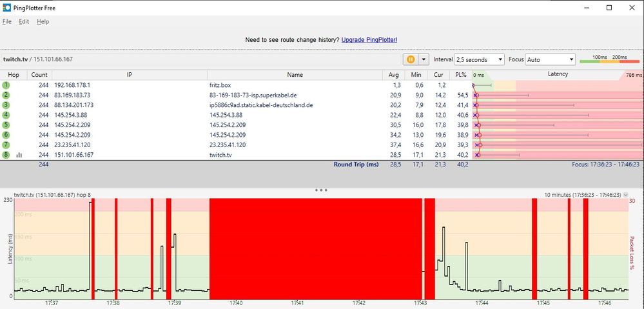Click the Hop column header
The height and width of the screenshot is (309, 644).
[x=14, y=75]
